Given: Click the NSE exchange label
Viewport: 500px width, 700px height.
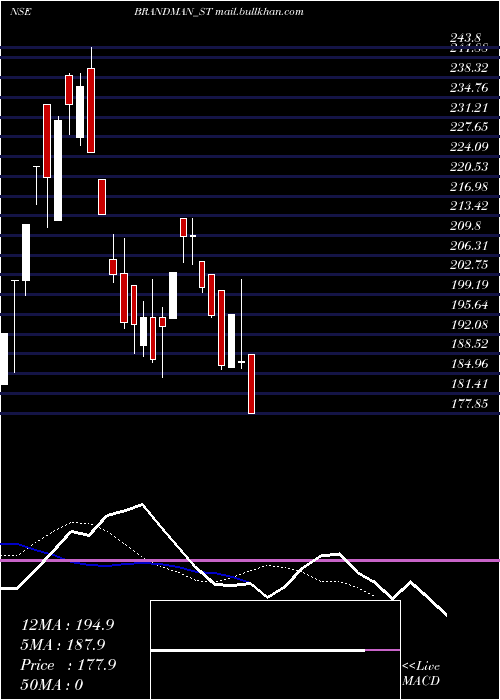Looking at the screenshot, I should pos(20,12).
